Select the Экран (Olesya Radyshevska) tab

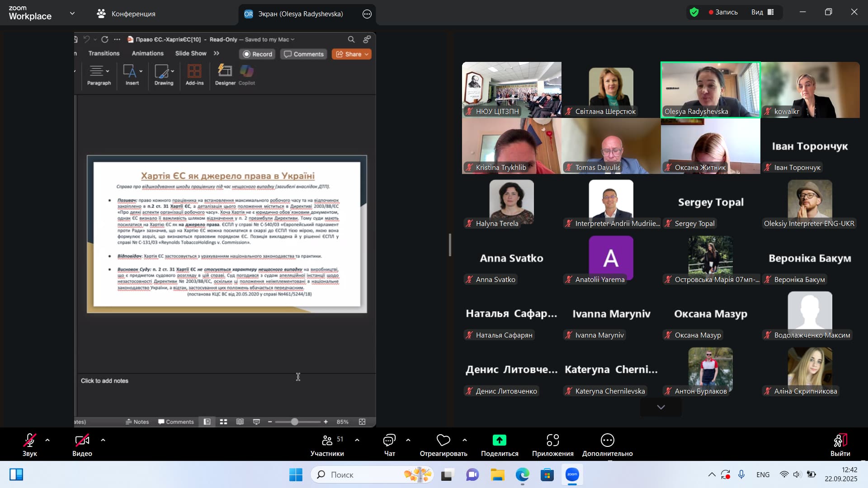pos(300,14)
